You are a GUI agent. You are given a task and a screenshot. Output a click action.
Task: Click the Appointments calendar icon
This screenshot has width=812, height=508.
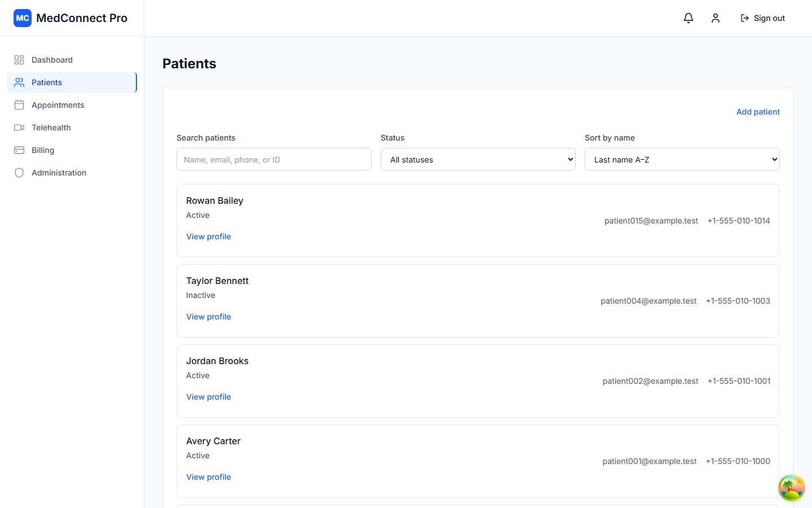19,105
